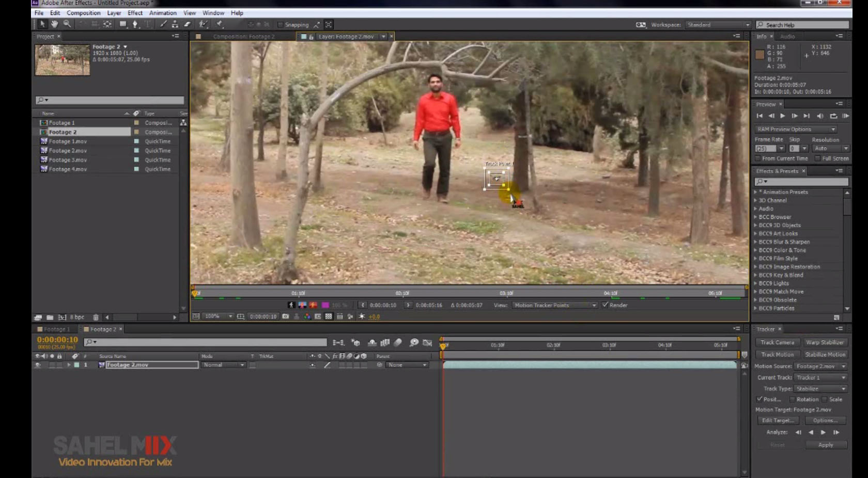
Task: Click the layer 1 label color swatch
Action: (77, 365)
